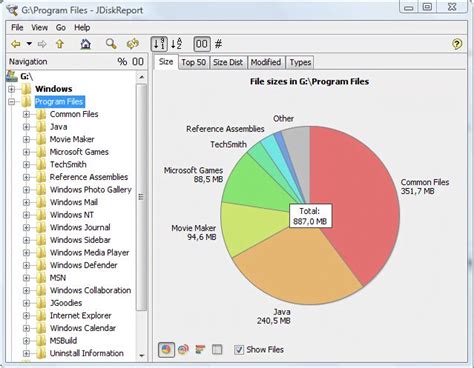Screen dimensions: 474x368
Task: Open the help question mark icon
Action: point(457,44)
